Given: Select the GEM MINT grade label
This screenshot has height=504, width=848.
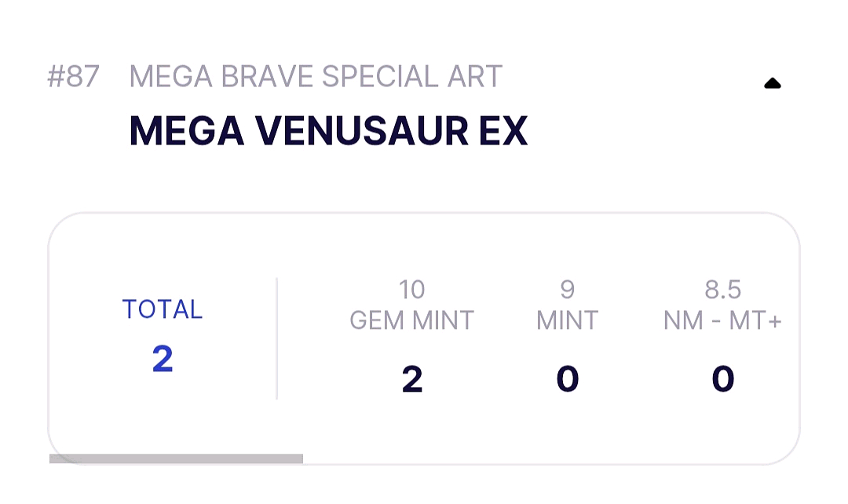Looking at the screenshot, I should (x=411, y=320).
